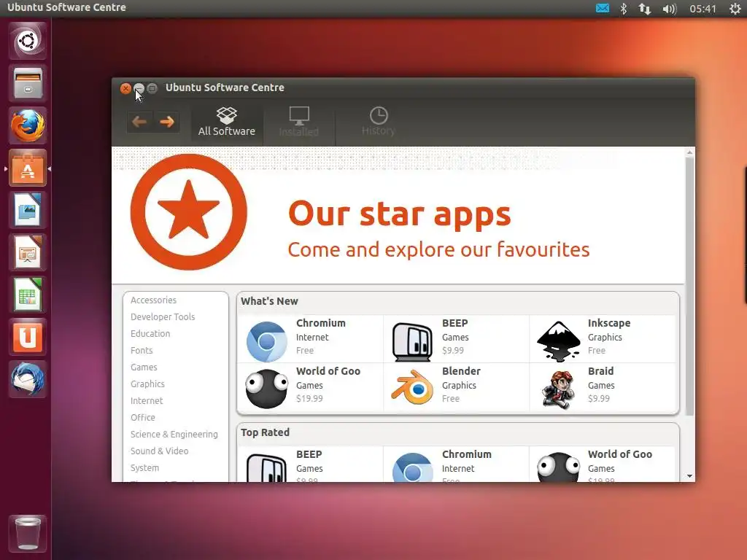Open Chromium title in What's New
This screenshot has height=560, width=747.
click(x=321, y=323)
